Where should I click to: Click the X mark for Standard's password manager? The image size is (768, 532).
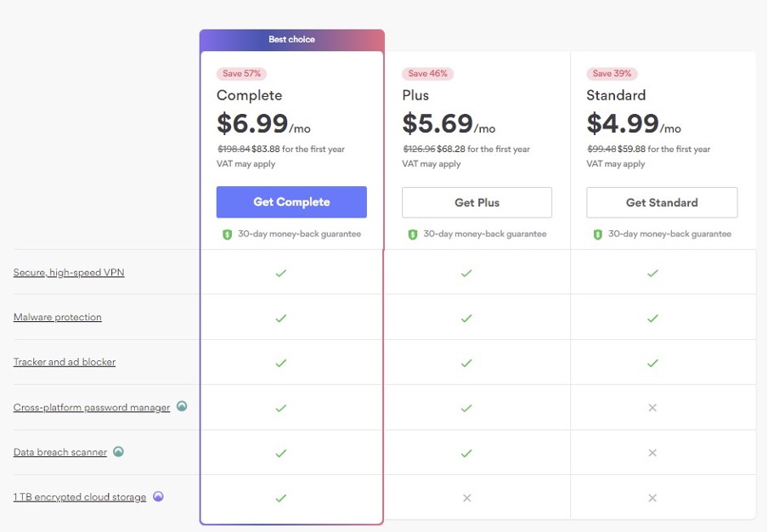tap(652, 407)
